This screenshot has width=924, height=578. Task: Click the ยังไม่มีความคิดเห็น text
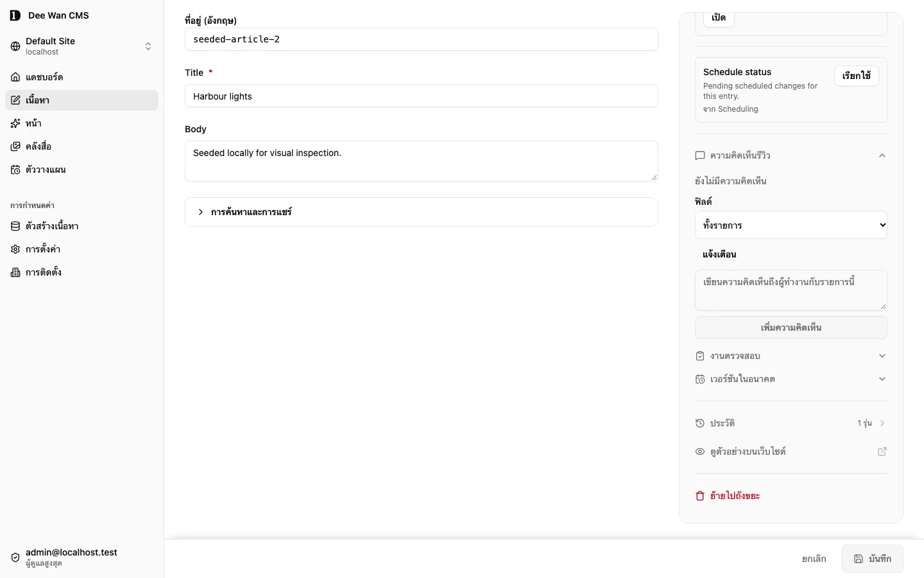tap(731, 181)
